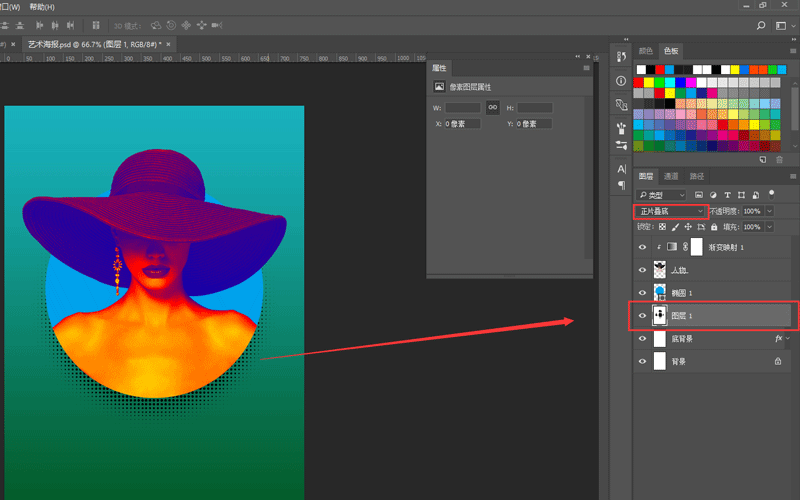Switch to the 通道 tab
The height and width of the screenshot is (500, 800).
click(671, 176)
